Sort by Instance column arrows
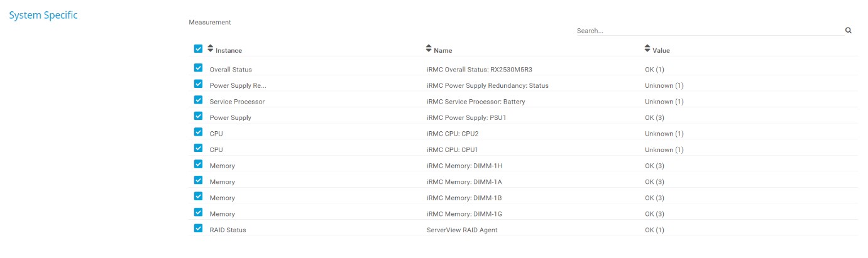868x258 pixels. 211,48
